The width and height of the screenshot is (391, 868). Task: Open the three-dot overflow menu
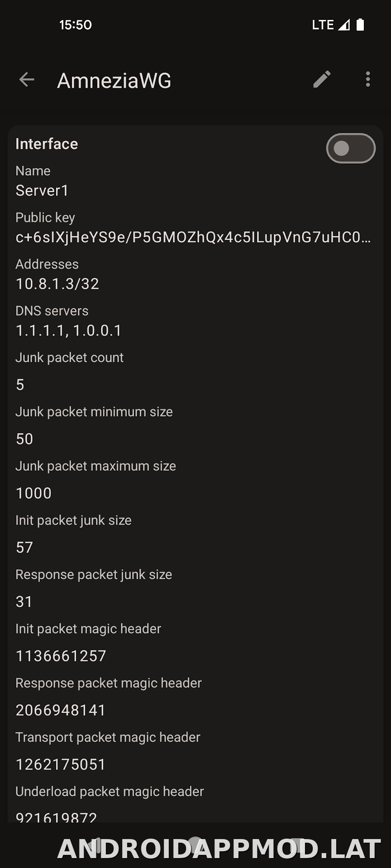point(368,80)
